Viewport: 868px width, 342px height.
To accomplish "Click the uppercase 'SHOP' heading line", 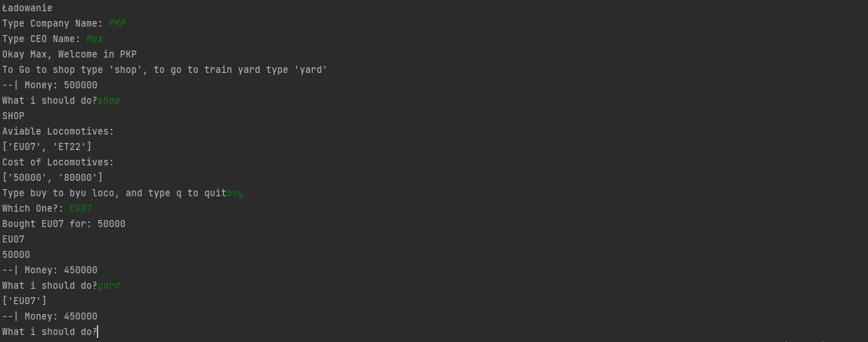I will (x=13, y=116).
